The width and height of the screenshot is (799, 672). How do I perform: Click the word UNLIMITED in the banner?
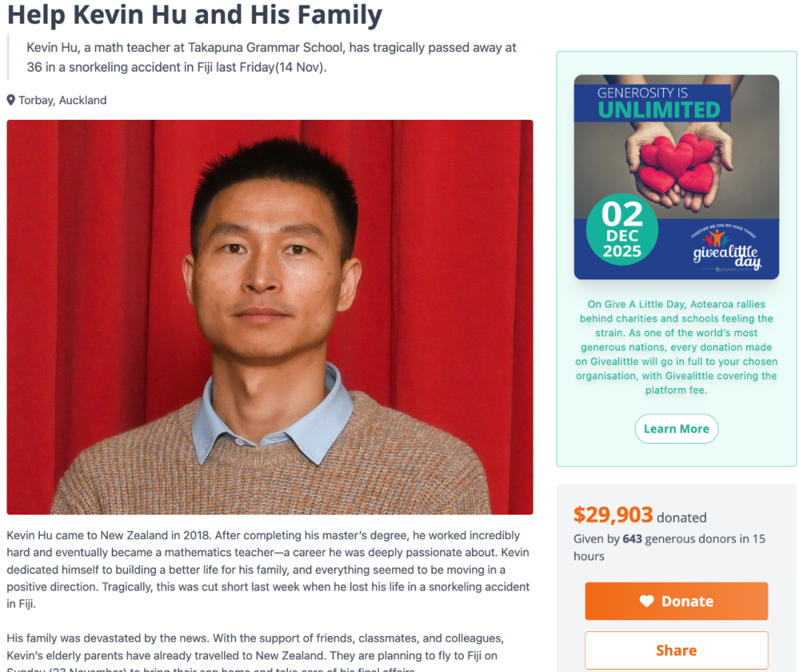pos(658,110)
